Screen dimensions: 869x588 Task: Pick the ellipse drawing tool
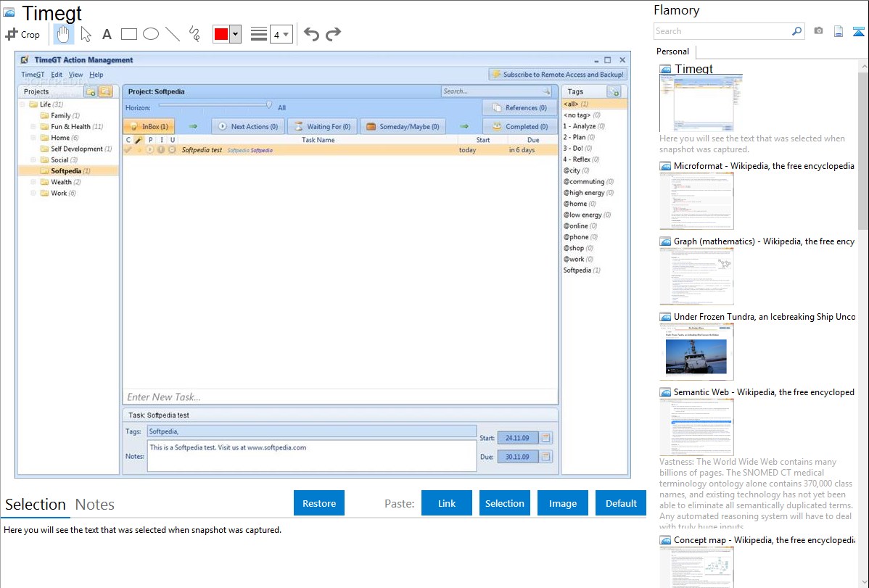click(x=151, y=34)
